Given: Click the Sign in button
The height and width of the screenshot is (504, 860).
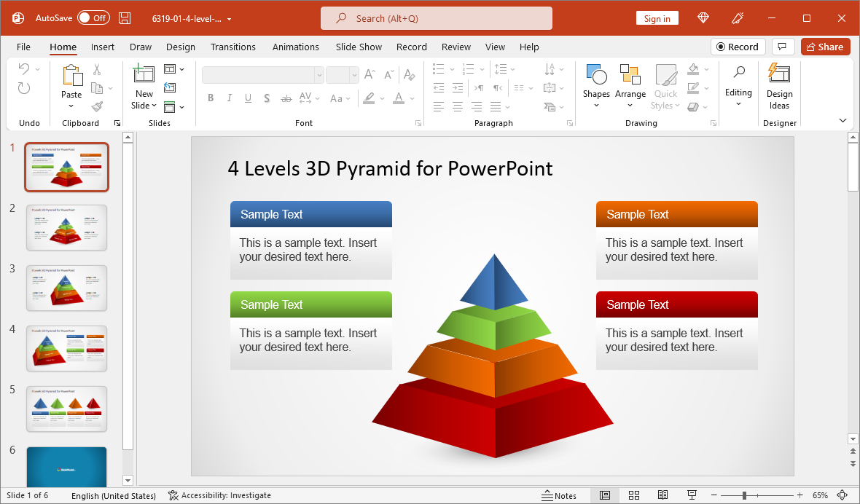Looking at the screenshot, I should click(657, 17).
